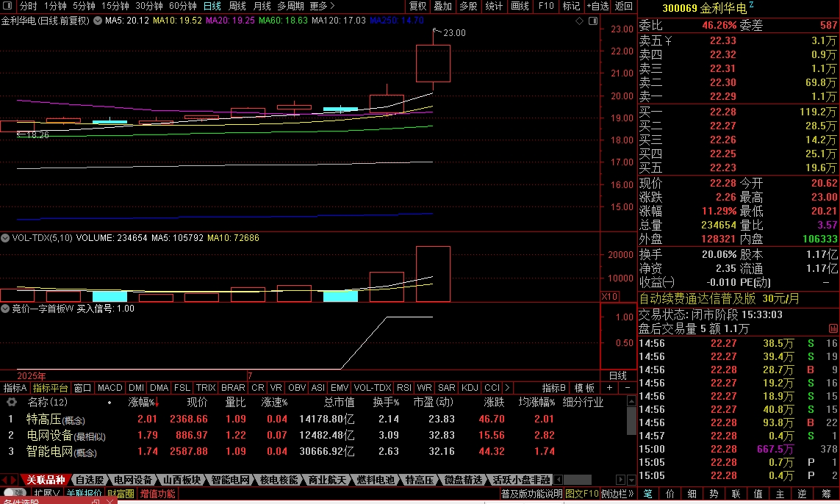Viewport: 840px width, 504px height.
Task: Switch to the 燃料电池 bottom tab
Action: point(376,480)
